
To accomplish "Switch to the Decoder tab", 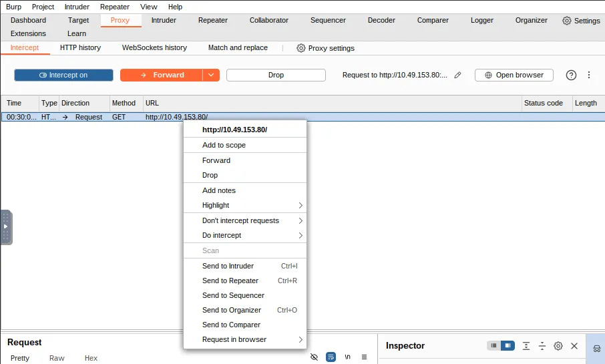I will (381, 20).
